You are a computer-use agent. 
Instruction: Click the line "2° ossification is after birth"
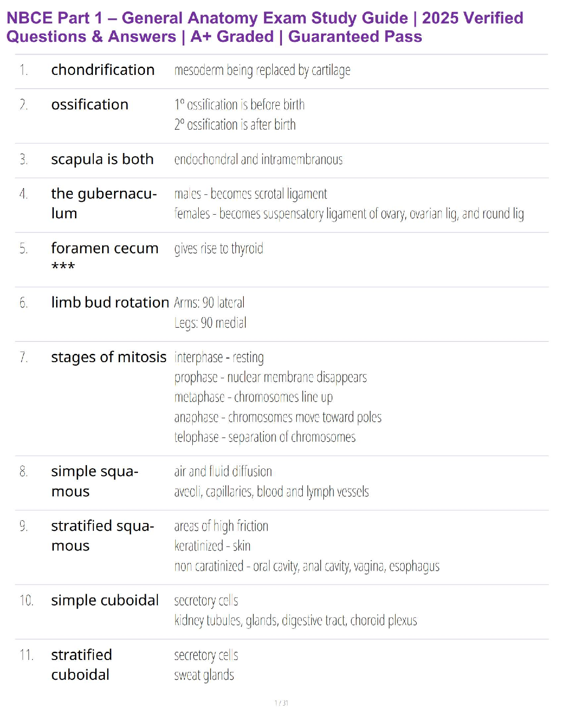pos(235,125)
